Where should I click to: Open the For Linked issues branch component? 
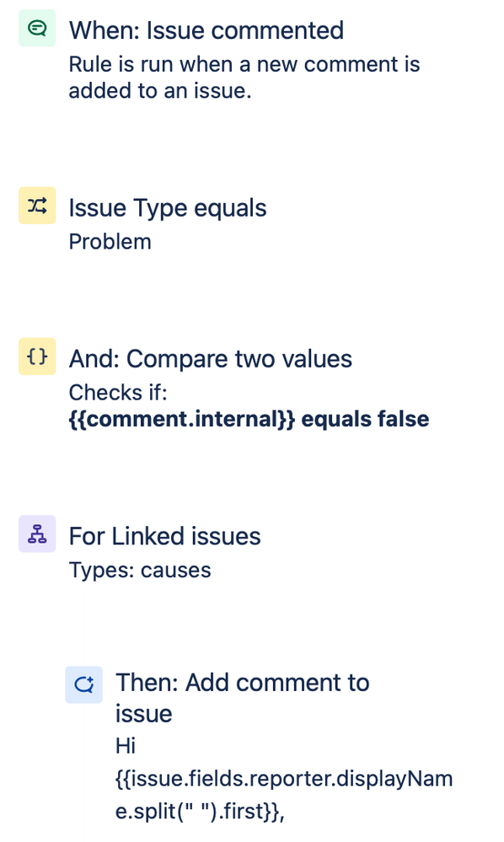click(x=164, y=535)
